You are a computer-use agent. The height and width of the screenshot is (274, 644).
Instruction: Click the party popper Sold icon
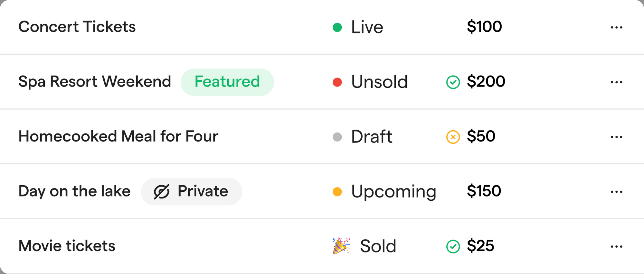341,246
